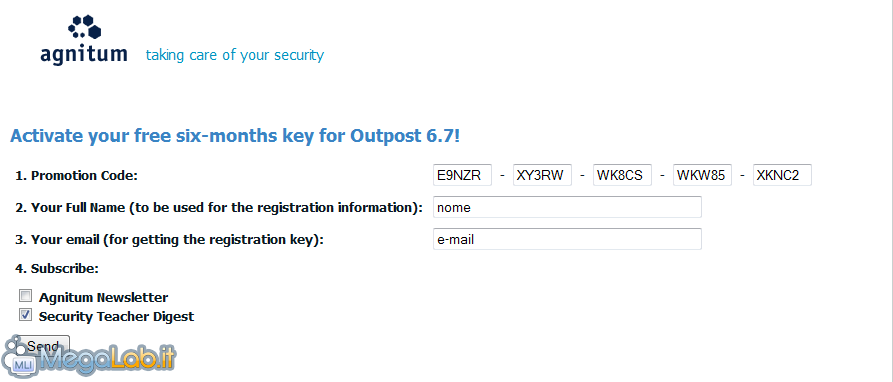
Task: Click the last promo code field XKNC2
Action: coord(783,175)
